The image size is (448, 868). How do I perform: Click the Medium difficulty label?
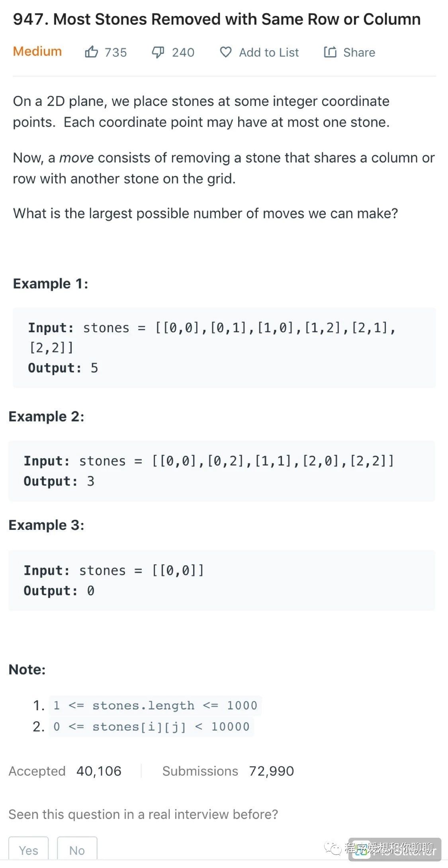click(x=37, y=51)
